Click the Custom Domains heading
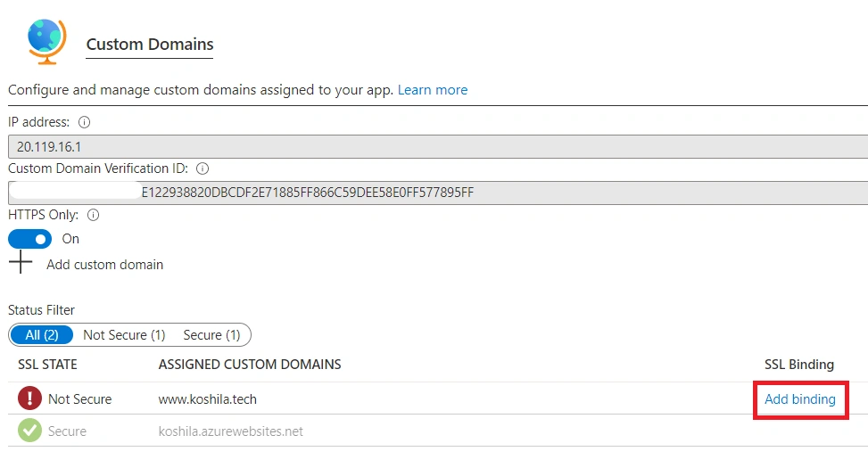Image resolution: width=868 pixels, height=468 pixels. pos(150,45)
